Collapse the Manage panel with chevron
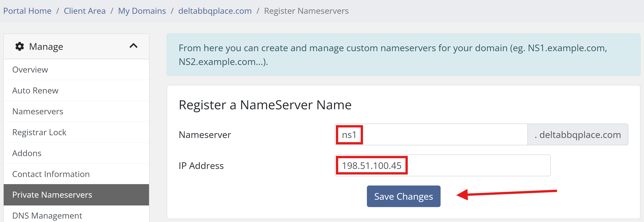 pyautogui.click(x=133, y=46)
